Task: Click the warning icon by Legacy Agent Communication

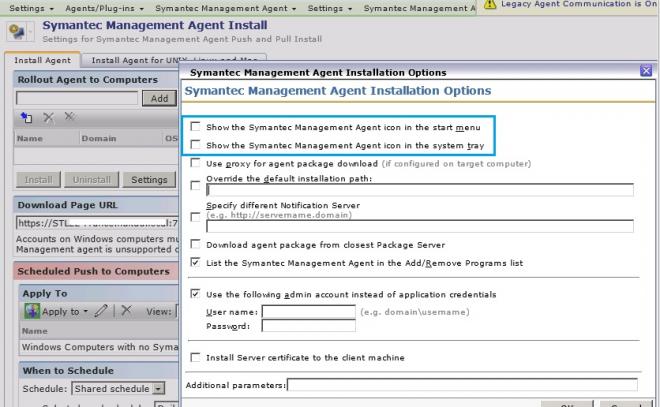Action: tap(490, 4)
